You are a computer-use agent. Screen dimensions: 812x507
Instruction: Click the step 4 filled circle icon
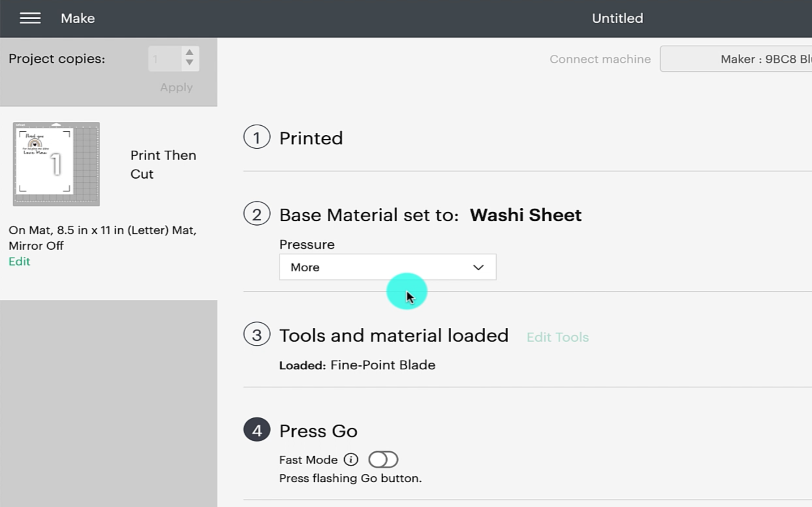pyautogui.click(x=257, y=430)
